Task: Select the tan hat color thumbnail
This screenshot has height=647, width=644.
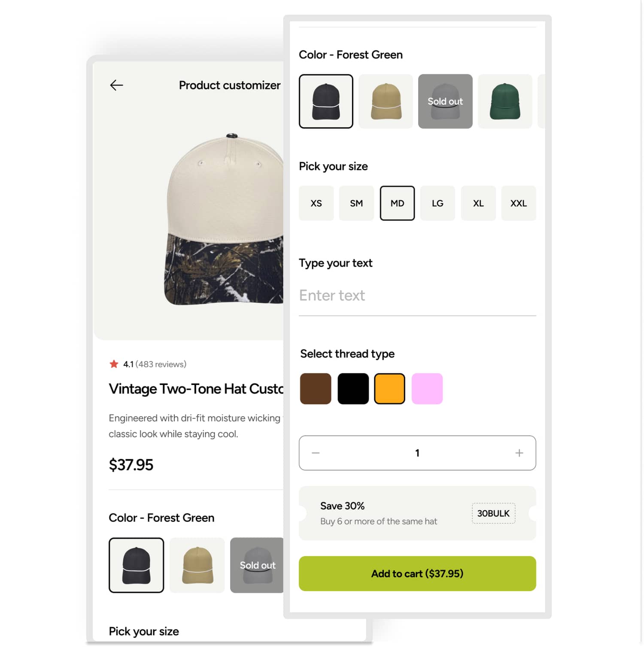Action: click(x=386, y=101)
